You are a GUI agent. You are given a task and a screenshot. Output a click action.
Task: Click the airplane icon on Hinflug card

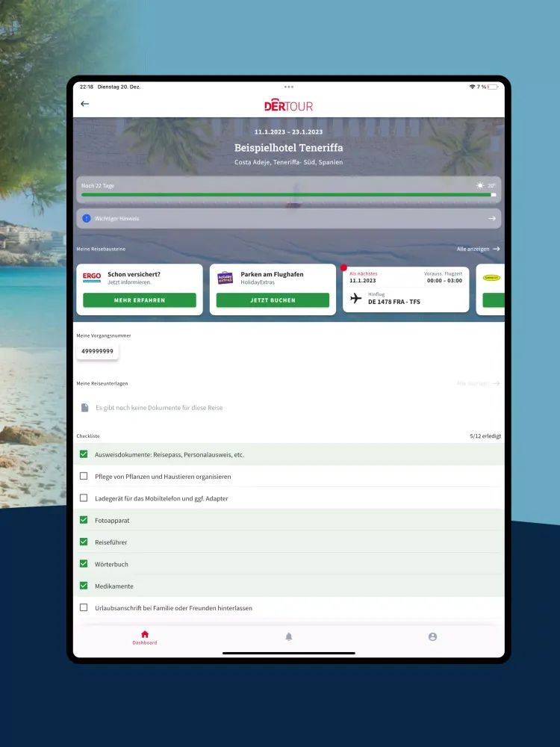tap(355, 298)
